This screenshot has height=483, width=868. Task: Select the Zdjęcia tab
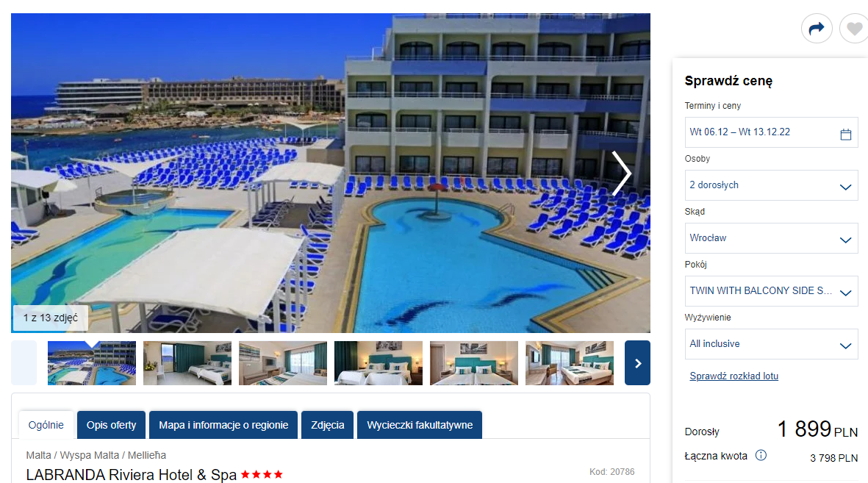click(328, 425)
